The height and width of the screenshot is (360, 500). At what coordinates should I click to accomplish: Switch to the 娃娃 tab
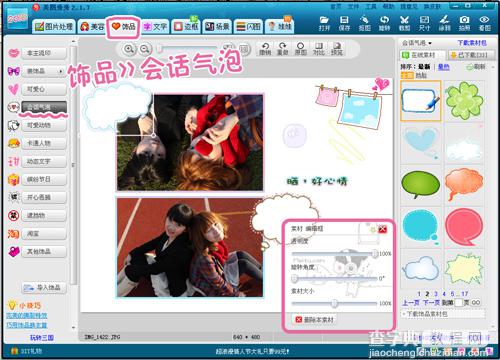coord(279,26)
